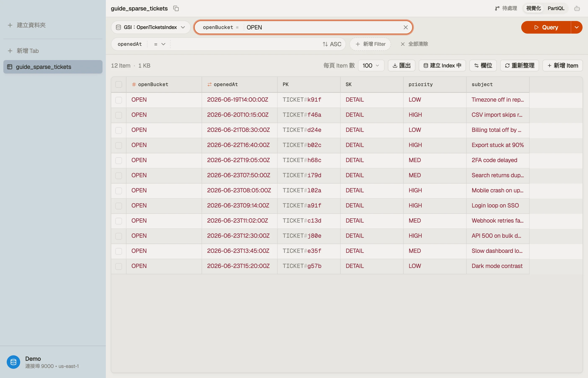588x378 pixels.
Task: Check the row for TICKET#h68c
Action: click(119, 160)
